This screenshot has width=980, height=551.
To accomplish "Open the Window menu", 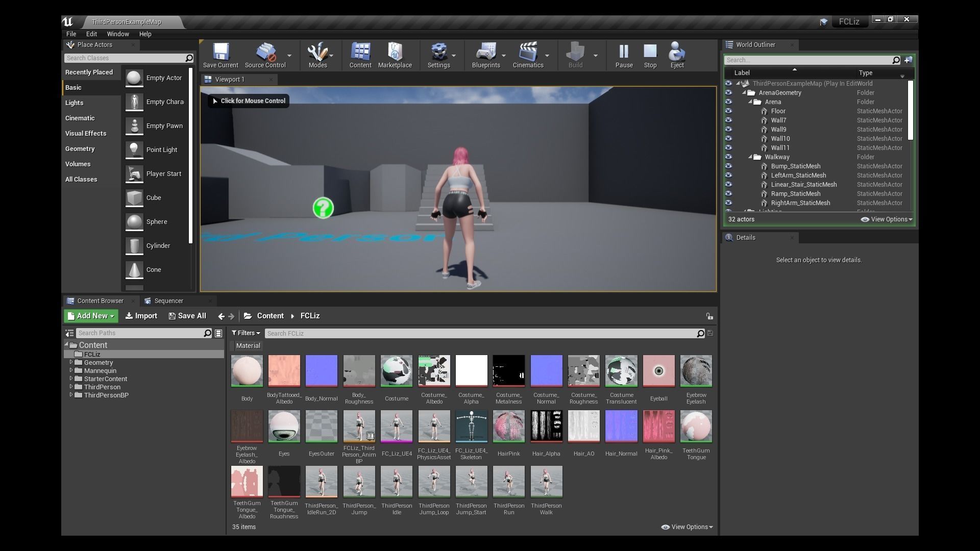I will coord(117,34).
